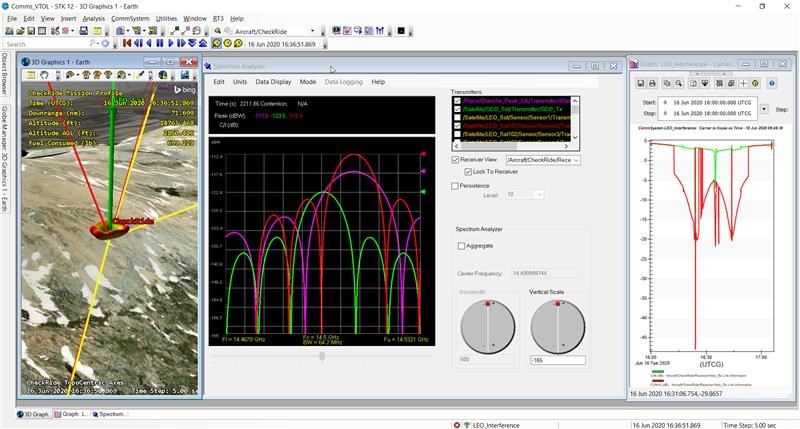Open the Persistence Level dropdown
The height and width of the screenshot is (429, 800).
click(538, 195)
